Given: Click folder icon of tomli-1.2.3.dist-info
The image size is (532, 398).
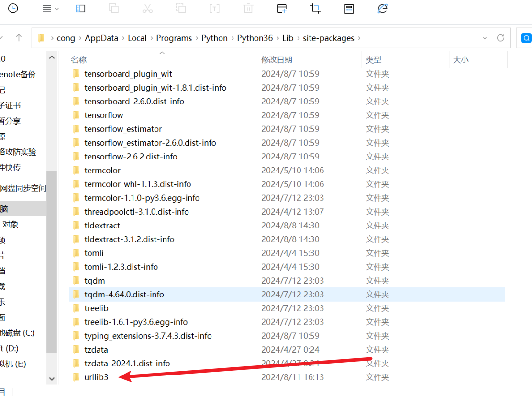Looking at the screenshot, I should coord(77,267).
